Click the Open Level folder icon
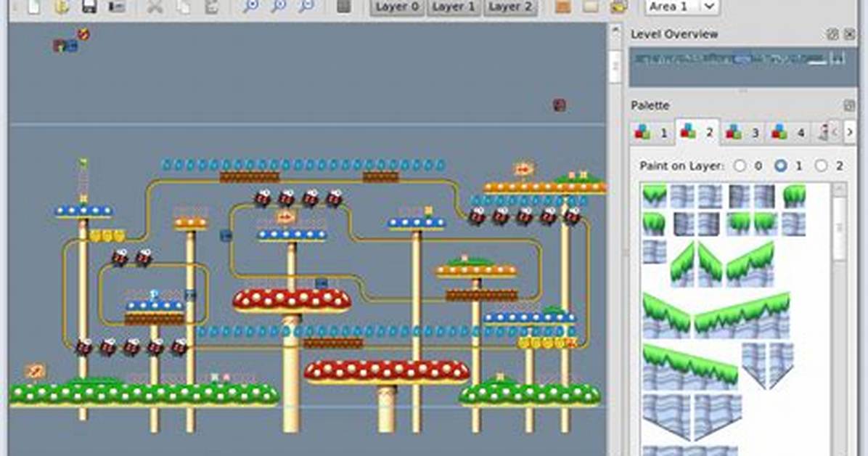Screen dimensions: 868x456 [61, 6]
